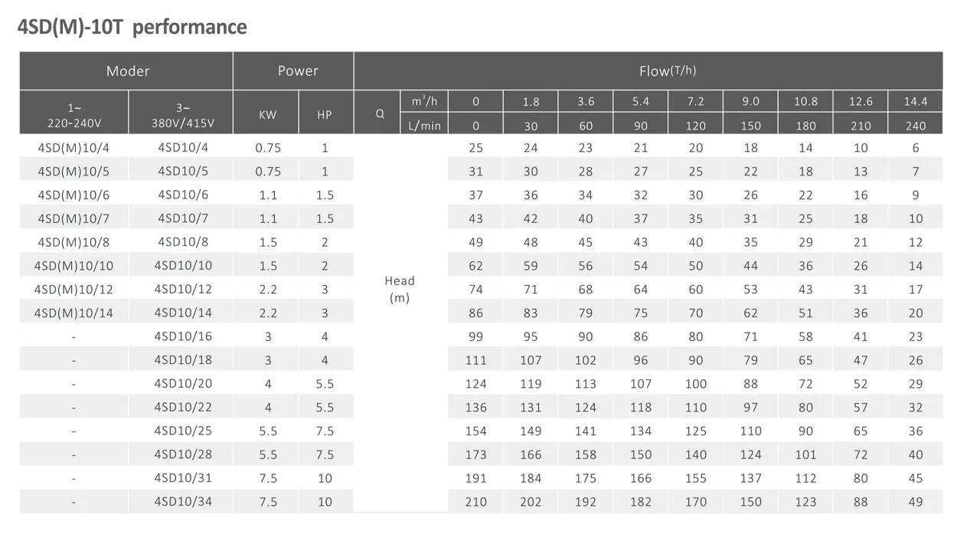Click the head value 191
This screenshot has width=980, height=541.
(x=475, y=478)
